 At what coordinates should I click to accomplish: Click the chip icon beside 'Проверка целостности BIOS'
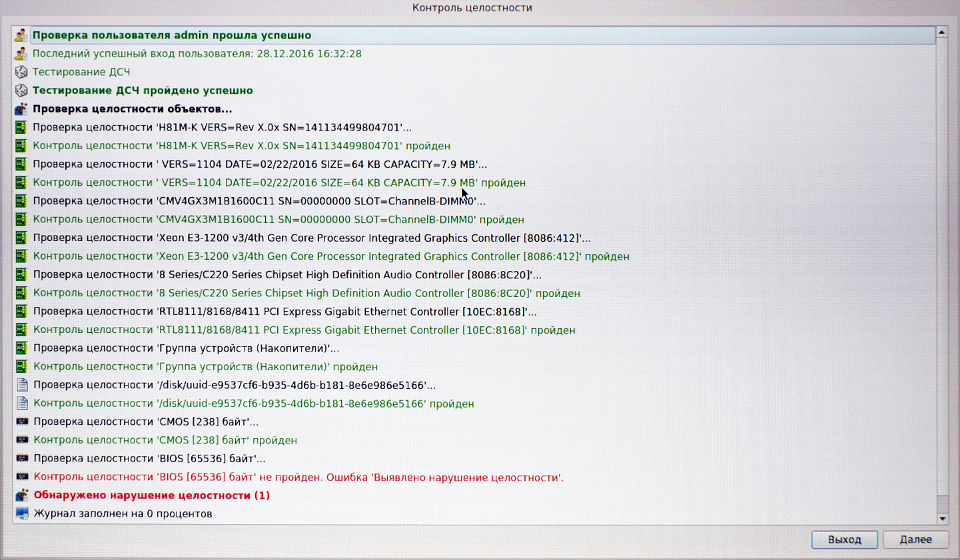tap(22, 459)
